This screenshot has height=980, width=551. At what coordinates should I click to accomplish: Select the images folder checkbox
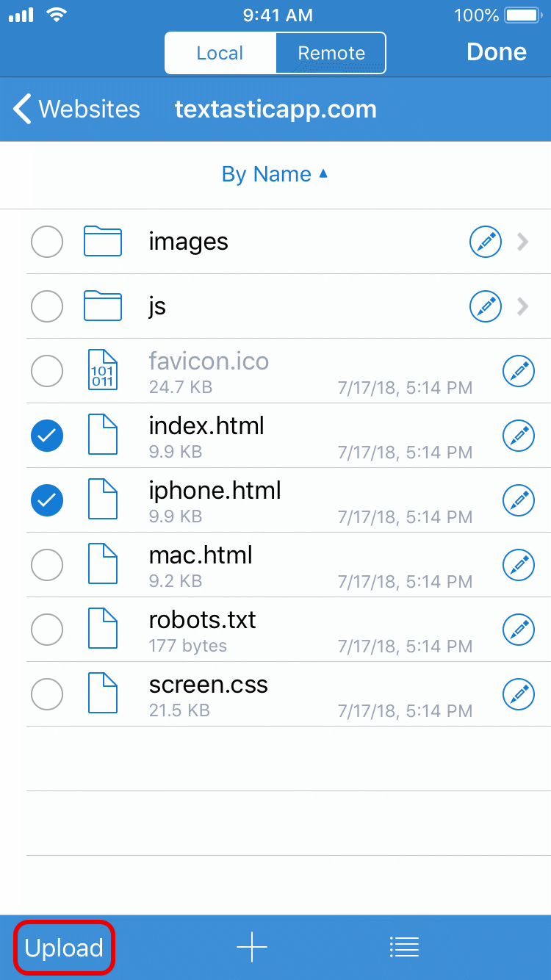(47, 242)
